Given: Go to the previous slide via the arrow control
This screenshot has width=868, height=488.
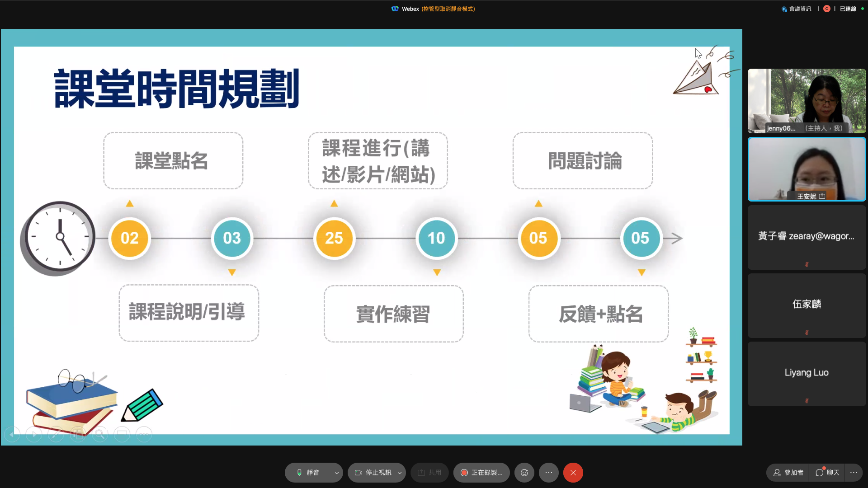Looking at the screenshot, I should pos(12,435).
